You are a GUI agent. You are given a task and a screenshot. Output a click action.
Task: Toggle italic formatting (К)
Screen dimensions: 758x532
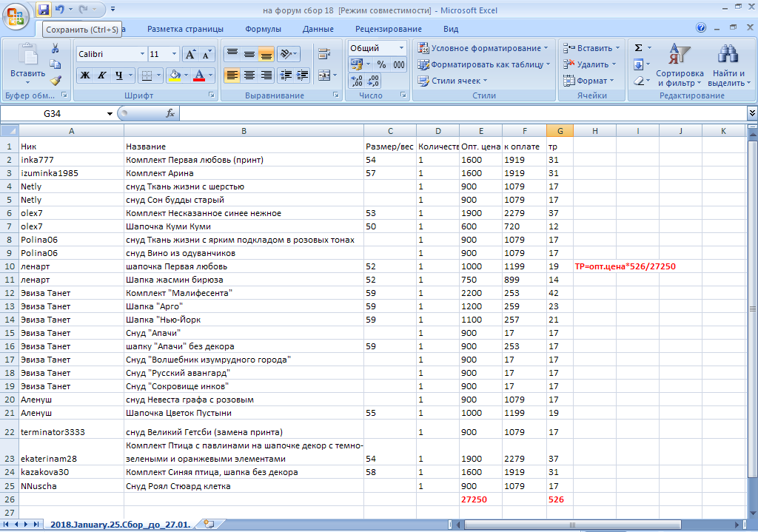click(x=101, y=75)
